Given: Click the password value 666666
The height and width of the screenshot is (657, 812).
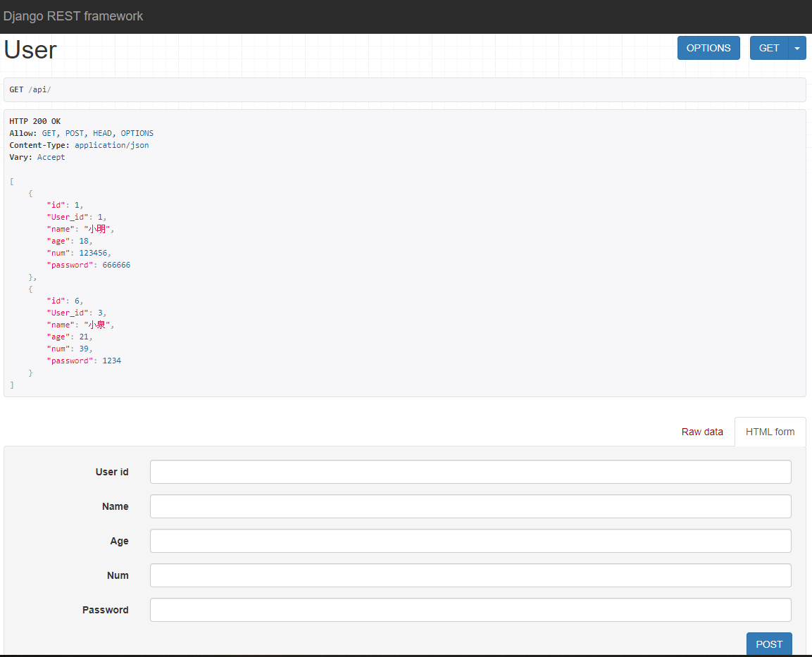Looking at the screenshot, I should point(116,265).
